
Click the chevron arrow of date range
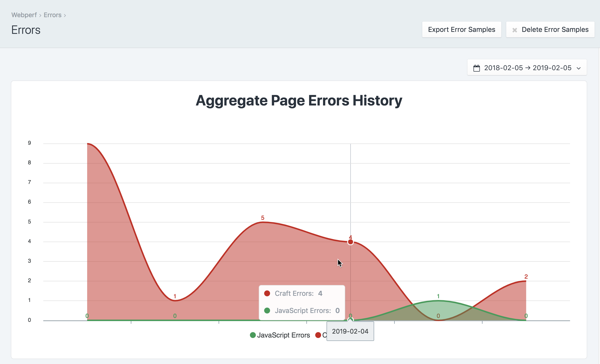[x=579, y=68]
